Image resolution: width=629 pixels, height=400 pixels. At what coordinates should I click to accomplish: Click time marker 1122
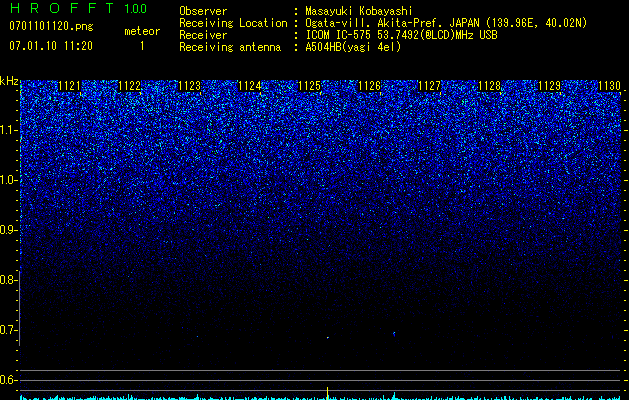point(130,86)
